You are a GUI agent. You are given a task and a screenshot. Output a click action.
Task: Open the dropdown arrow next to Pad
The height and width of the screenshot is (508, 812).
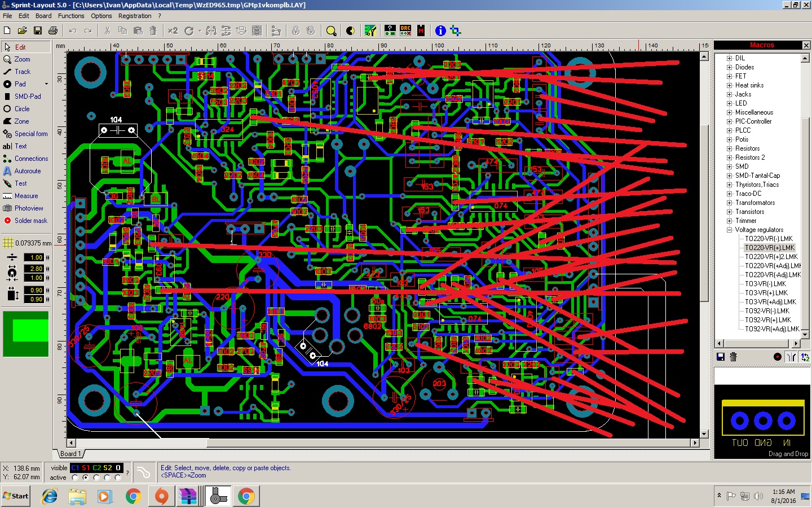(x=46, y=84)
